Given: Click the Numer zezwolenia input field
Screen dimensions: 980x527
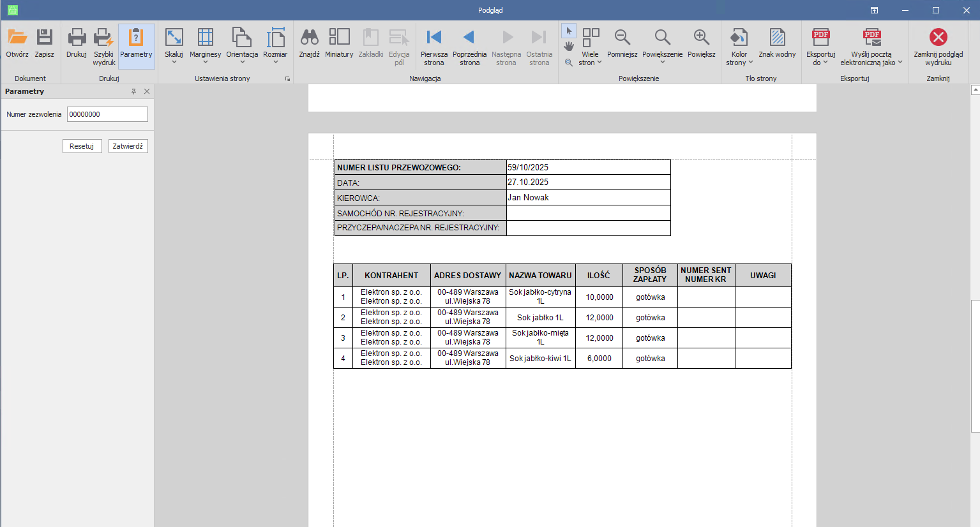Looking at the screenshot, I should pyautogui.click(x=107, y=114).
